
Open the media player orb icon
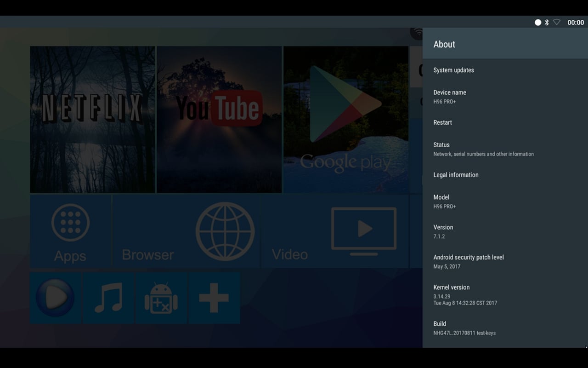click(55, 298)
